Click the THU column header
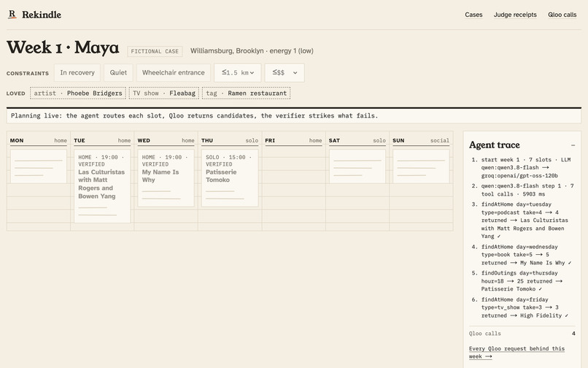The image size is (588, 368). click(207, 140)
